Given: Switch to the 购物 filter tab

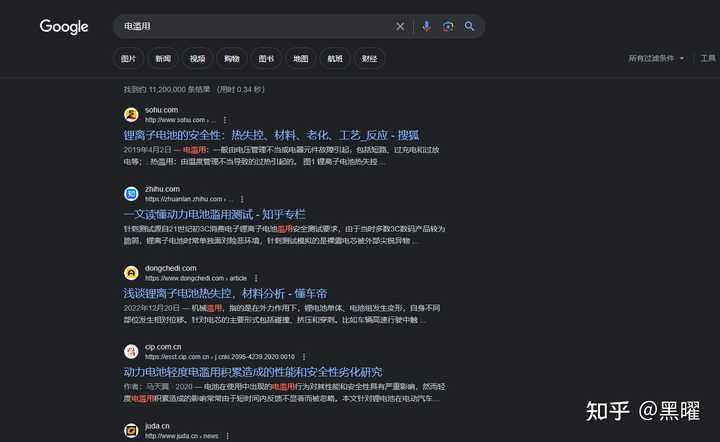Looking at the screenshot, I should coord(232,59).
